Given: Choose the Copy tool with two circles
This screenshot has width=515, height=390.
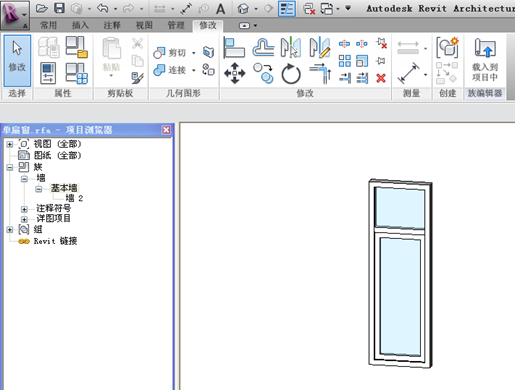Looking at the screenshot, I should coord(263,73).
